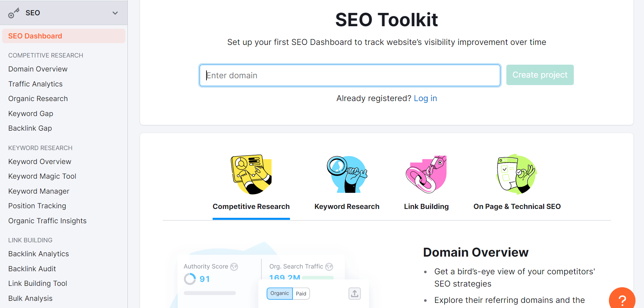Click the SEO key icon in sidebar
The image size is (644, 308).
[x=14, y=13]
